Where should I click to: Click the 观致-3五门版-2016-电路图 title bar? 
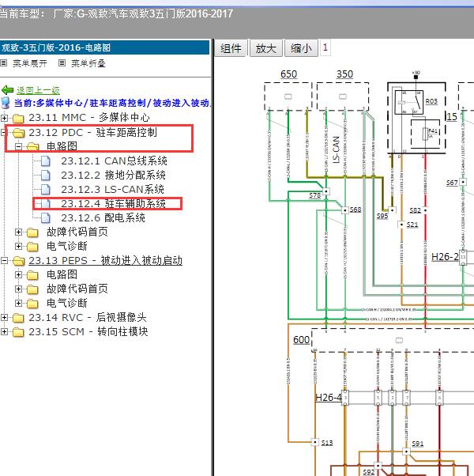104,47
